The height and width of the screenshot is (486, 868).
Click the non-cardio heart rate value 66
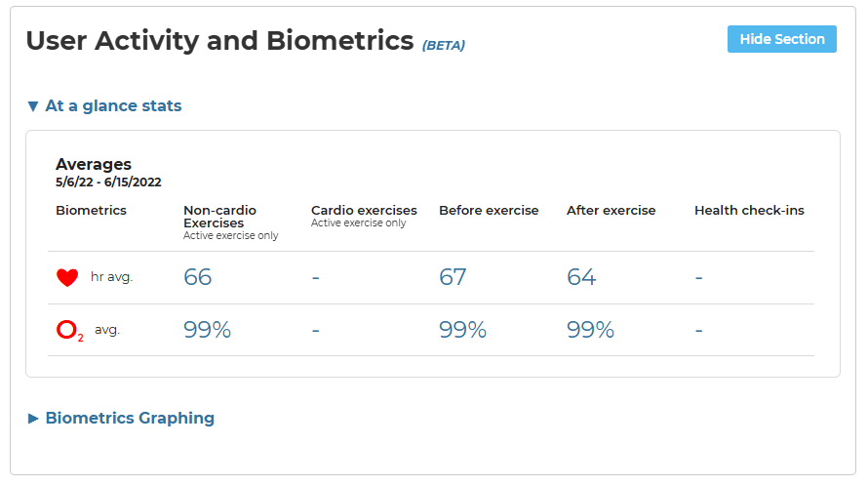click(197, 277)
